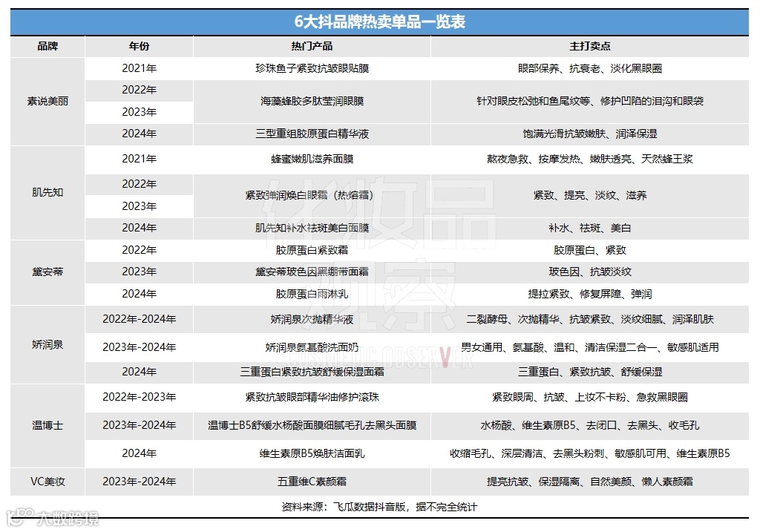
Task: Click selling point 补水、祛斑、美白
Action: 590,228
